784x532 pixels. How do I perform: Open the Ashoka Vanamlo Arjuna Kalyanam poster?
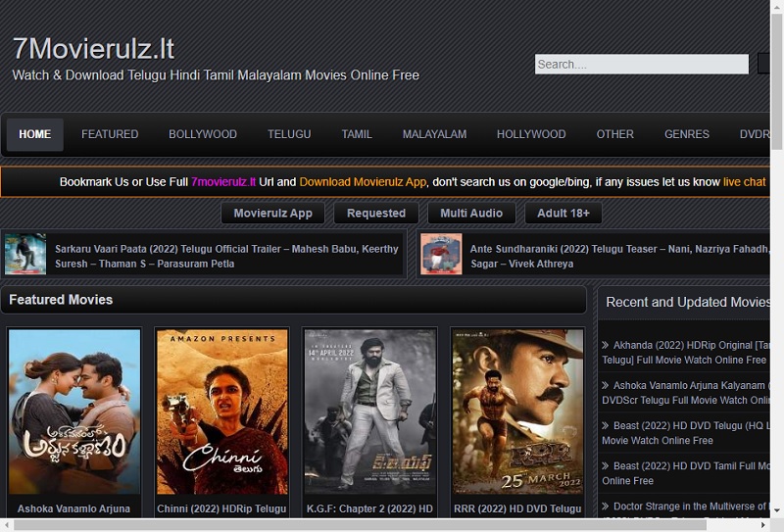[x=74, y=411]
